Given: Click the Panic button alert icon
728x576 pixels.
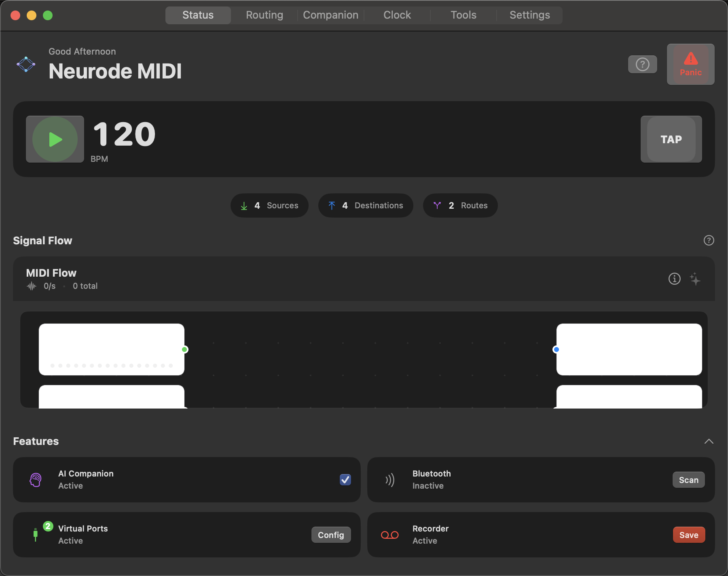Looking at the screenshot, I should pyautogui.click(x=690, y=59).
